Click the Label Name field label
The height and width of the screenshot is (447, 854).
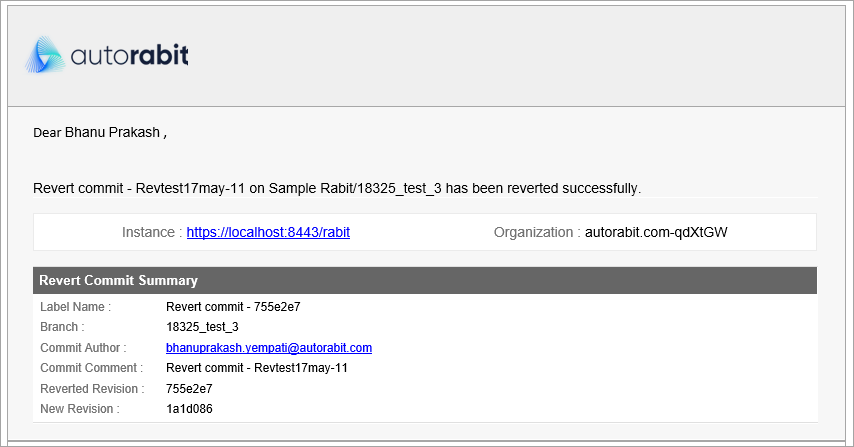coord(75,307)
